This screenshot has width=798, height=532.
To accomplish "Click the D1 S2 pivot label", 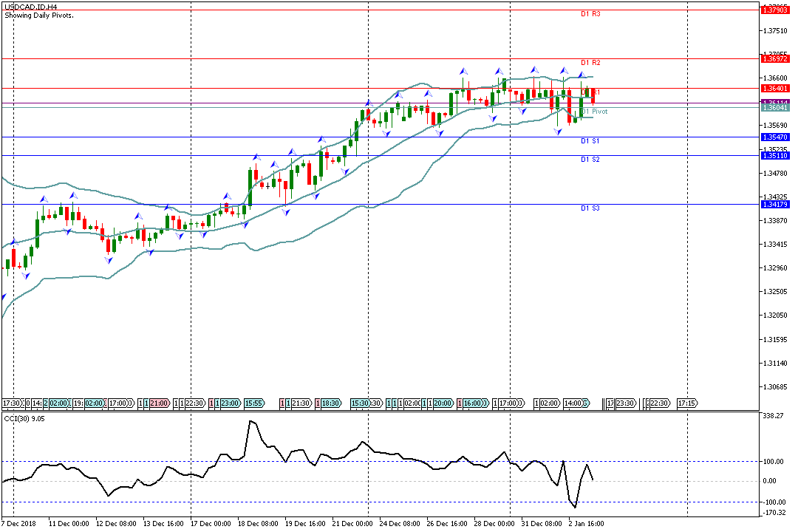I will (590, 160).
